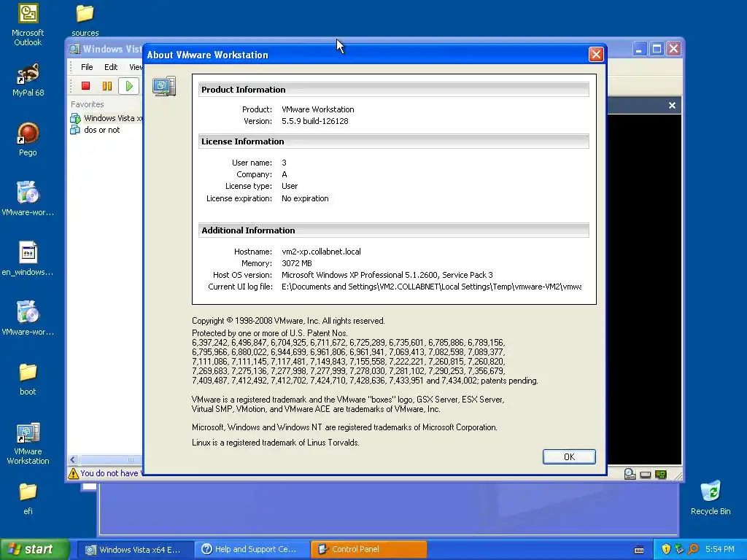Select the MyPal 68 desktop shortcut
Screen dimensions: 747x560
[x=28, y=80]
